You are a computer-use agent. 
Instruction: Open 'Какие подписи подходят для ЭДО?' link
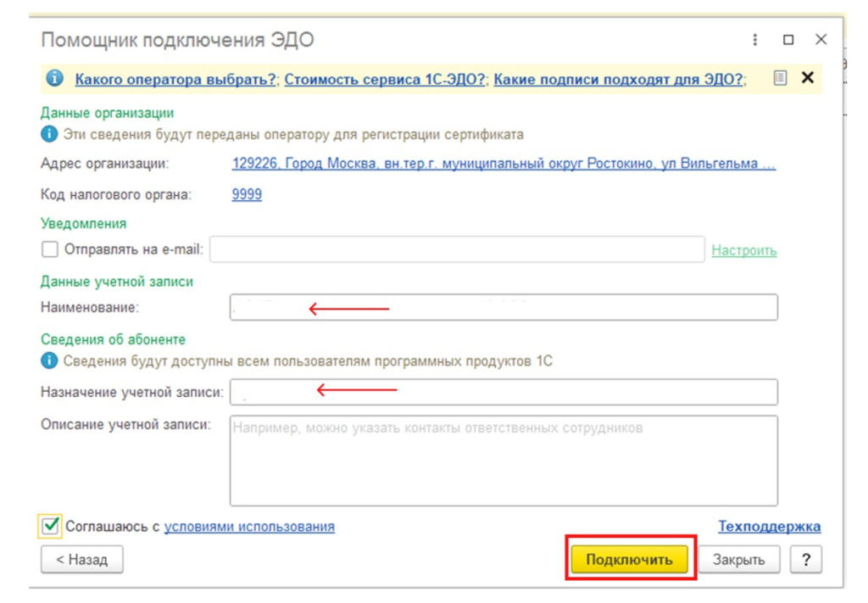tap(618, 79)
